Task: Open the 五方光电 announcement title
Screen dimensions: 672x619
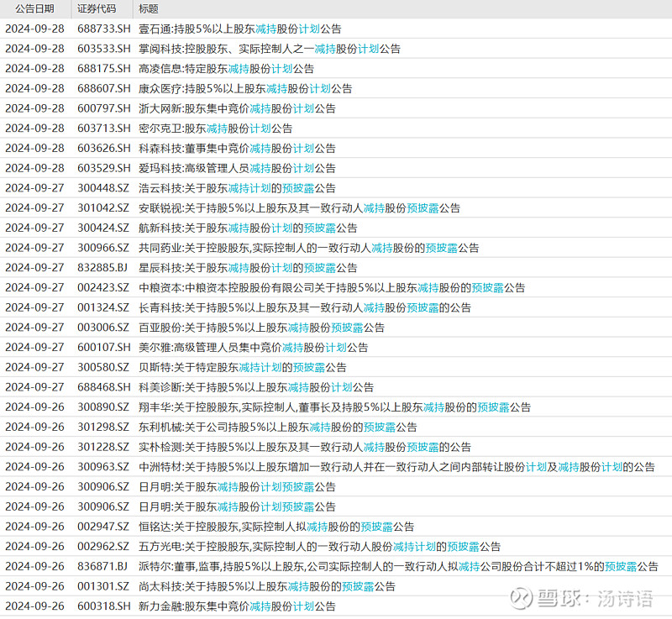Action: [x=319, y=547]
